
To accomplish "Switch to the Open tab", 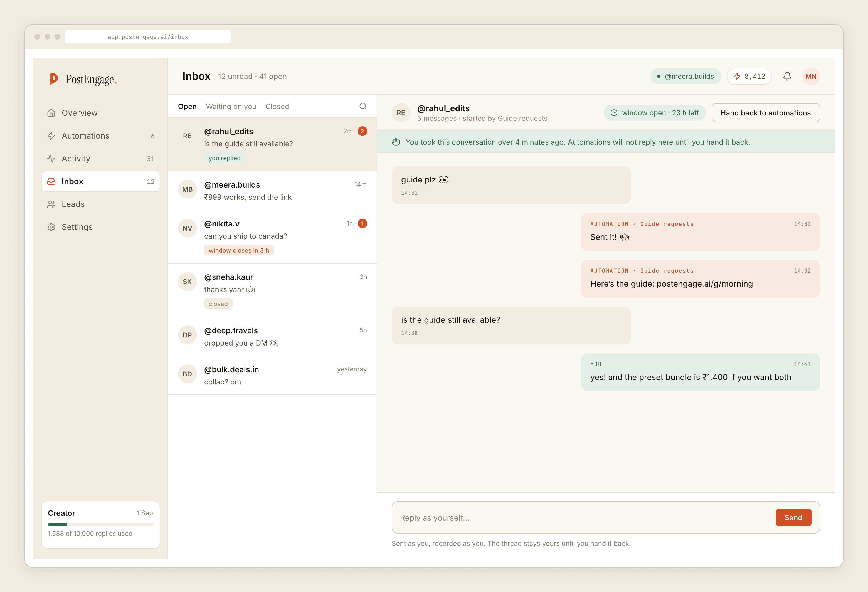I will tap(187, 107).
